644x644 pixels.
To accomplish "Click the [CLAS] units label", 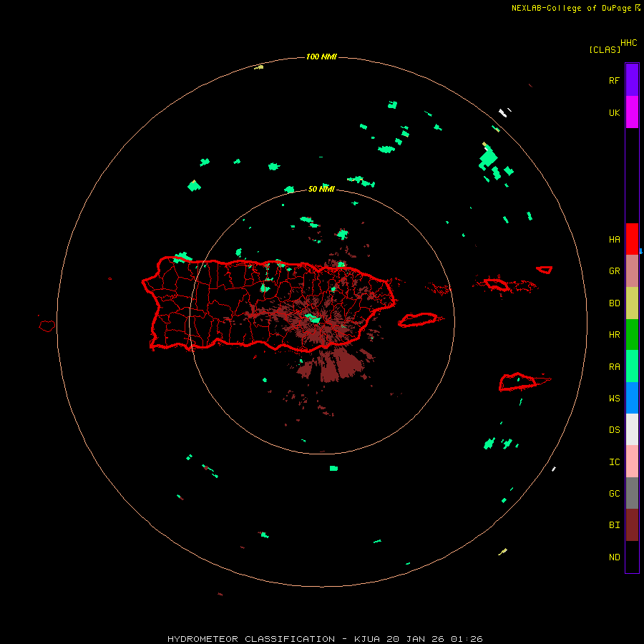I will coord(605,49).
